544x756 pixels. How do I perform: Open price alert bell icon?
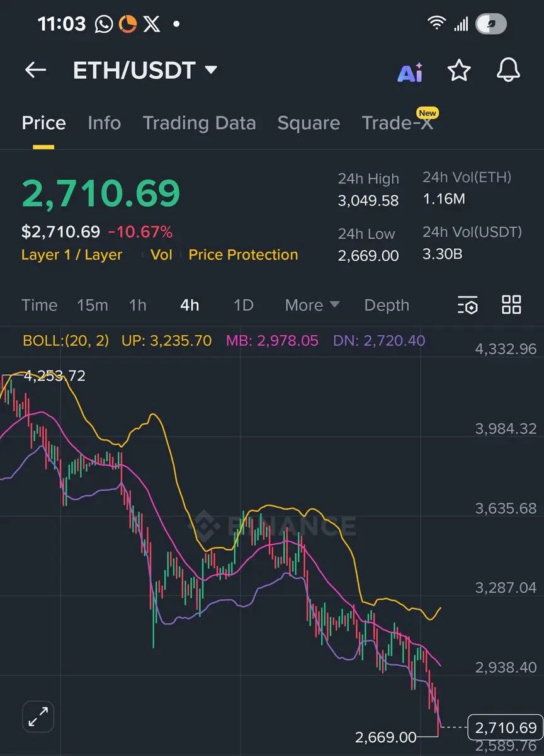(509, 70)
